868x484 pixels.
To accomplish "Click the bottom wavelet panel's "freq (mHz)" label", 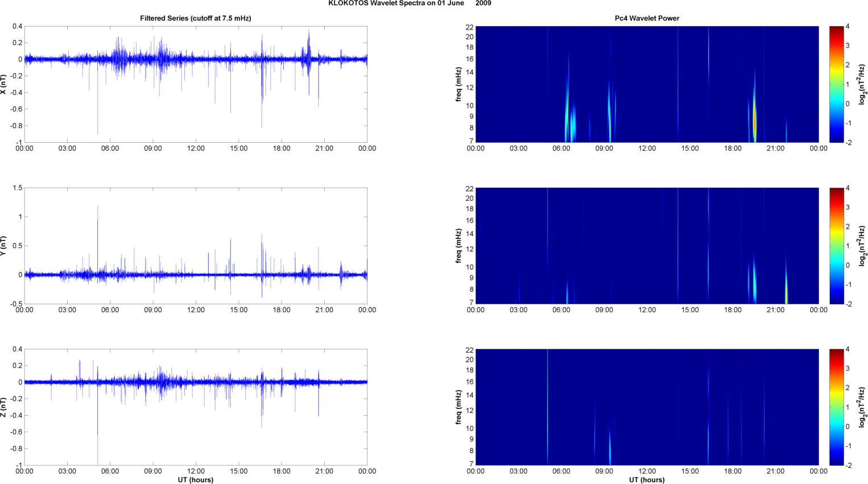I will [x=458, y=407].
